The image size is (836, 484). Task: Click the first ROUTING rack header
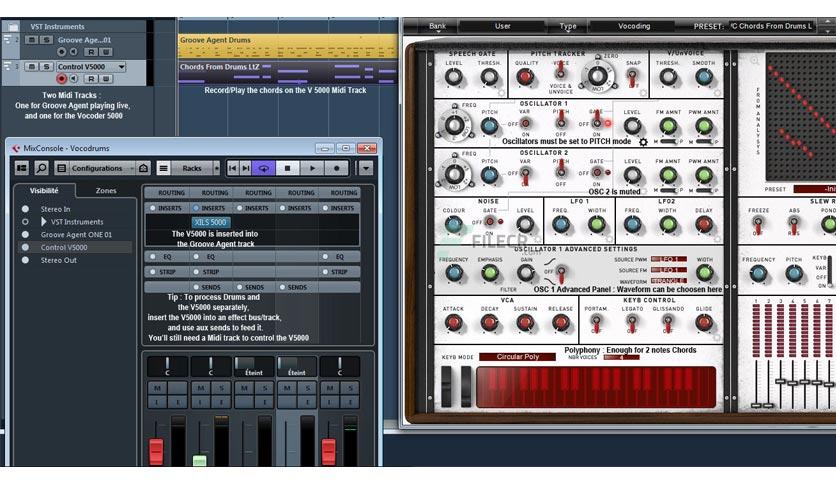[166, 192]
